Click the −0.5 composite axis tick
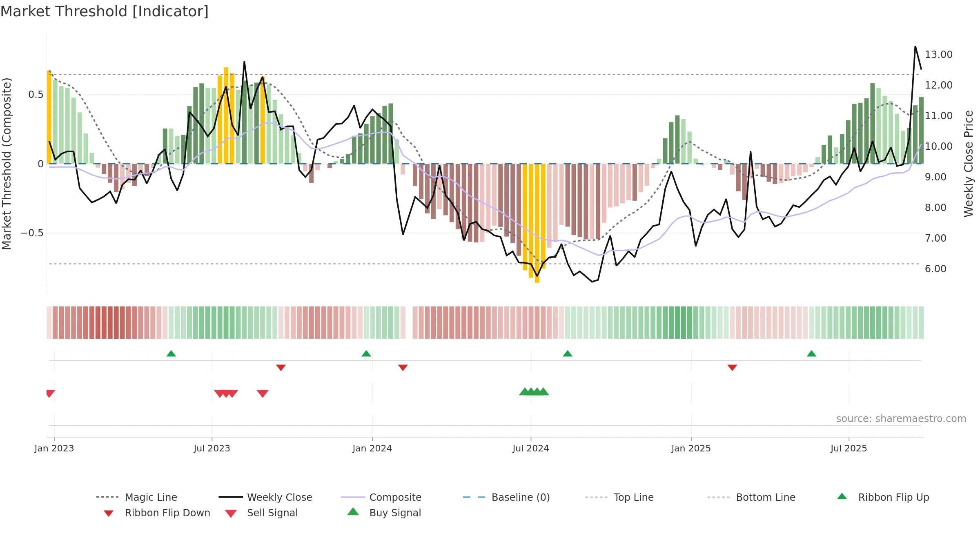Viewport: 980px width, 551px height. (32, 233)
